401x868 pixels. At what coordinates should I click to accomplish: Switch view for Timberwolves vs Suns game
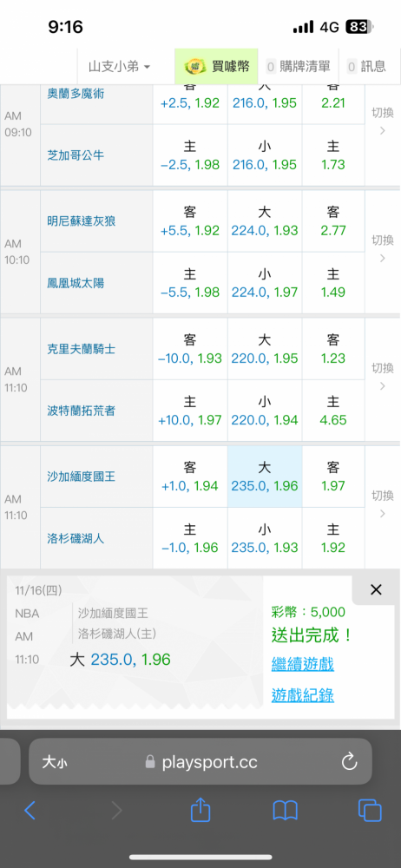point(382,248)
